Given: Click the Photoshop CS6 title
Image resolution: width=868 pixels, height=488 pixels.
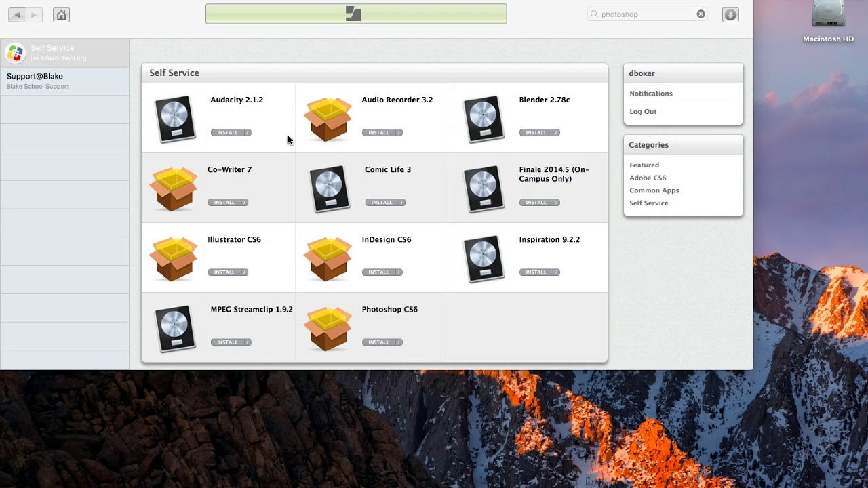Looking at the screenshot, I should pos(390,309).
